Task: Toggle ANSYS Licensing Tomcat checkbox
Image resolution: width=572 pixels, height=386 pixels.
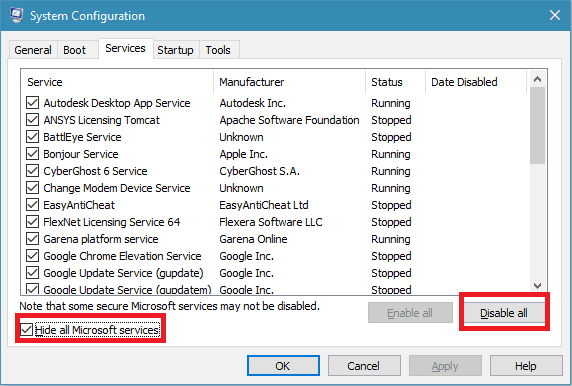Action: (x=32, y=120)
